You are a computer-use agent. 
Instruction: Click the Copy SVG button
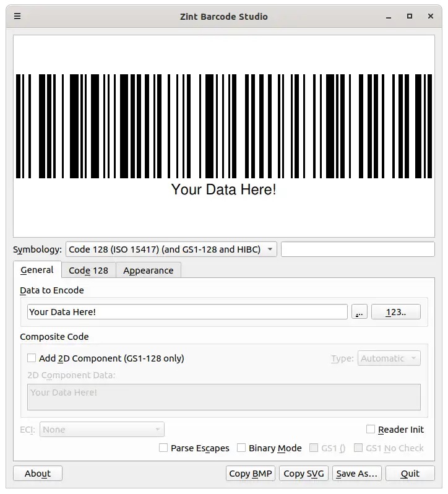pyautogui.click(x=303, y=473)
